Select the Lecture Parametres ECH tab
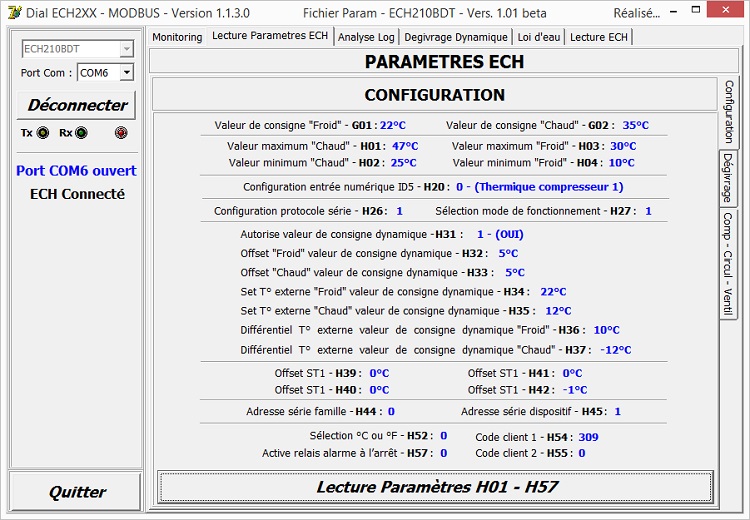This screenshot has width=750, height=520. coord(269,36)
